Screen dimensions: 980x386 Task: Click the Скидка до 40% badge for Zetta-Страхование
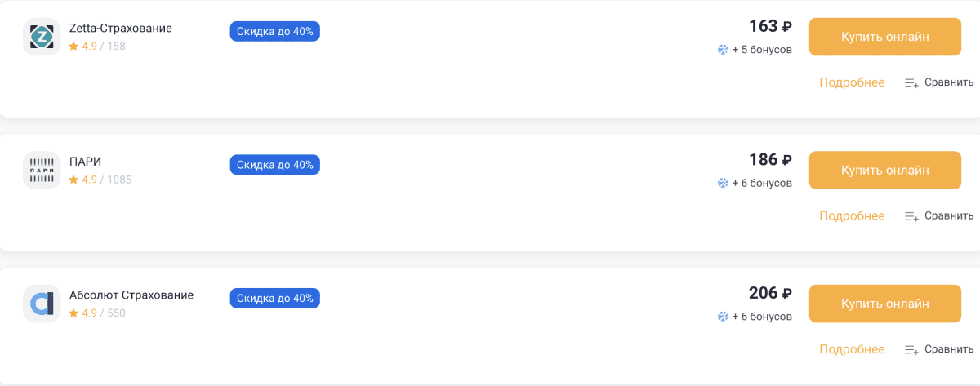275,32
